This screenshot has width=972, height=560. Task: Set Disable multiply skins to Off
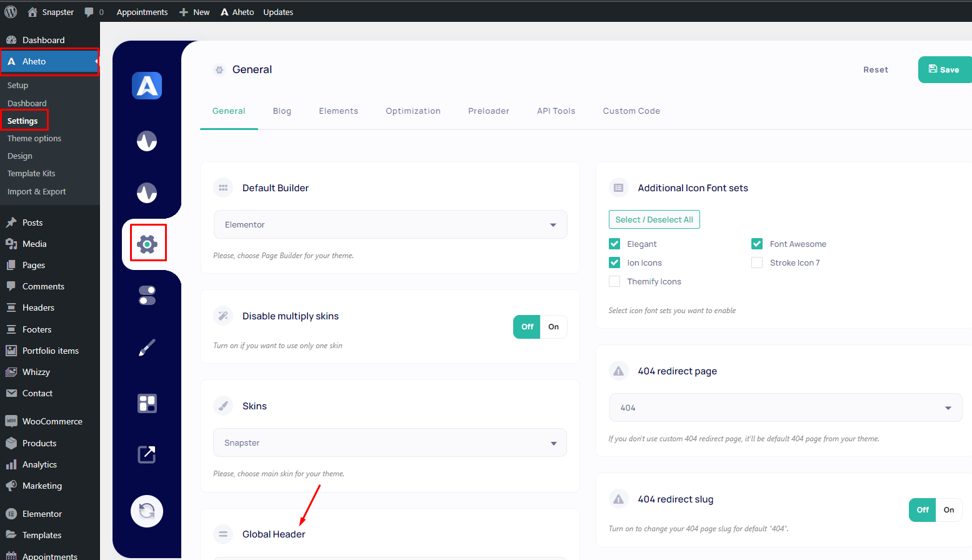click(x=527, y=327)
